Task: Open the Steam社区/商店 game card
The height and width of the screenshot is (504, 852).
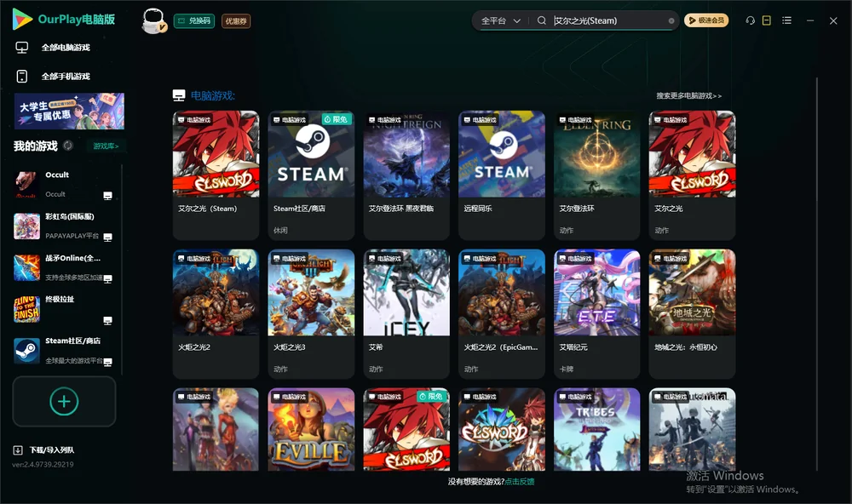Action: (x=311, y=175)
